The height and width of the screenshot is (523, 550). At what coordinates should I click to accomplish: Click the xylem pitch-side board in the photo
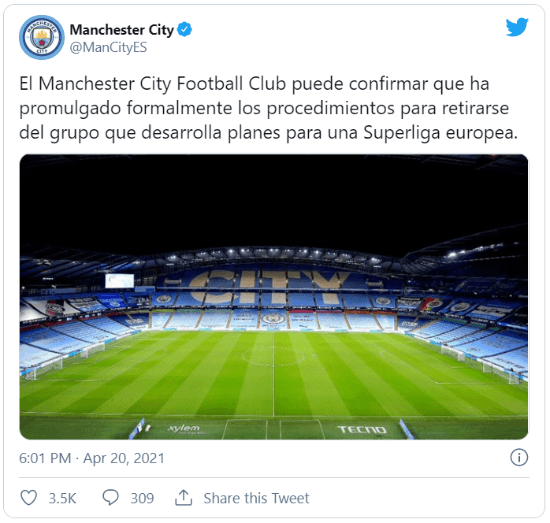pos(183,428)
